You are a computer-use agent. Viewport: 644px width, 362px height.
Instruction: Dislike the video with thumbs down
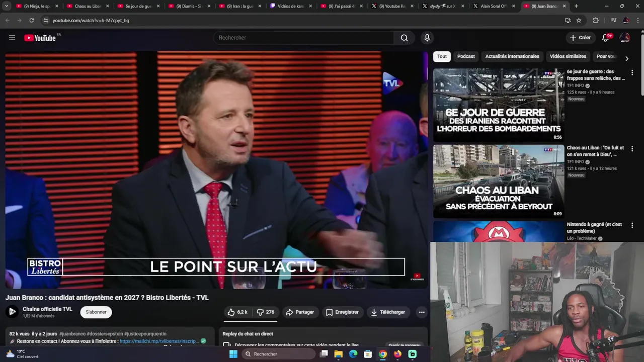266,312
